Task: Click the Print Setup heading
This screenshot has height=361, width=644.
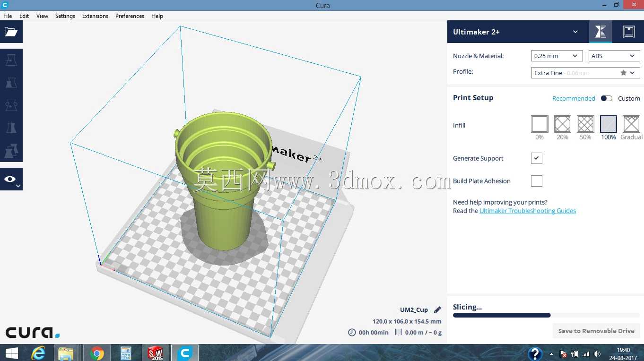Action: 473,98
